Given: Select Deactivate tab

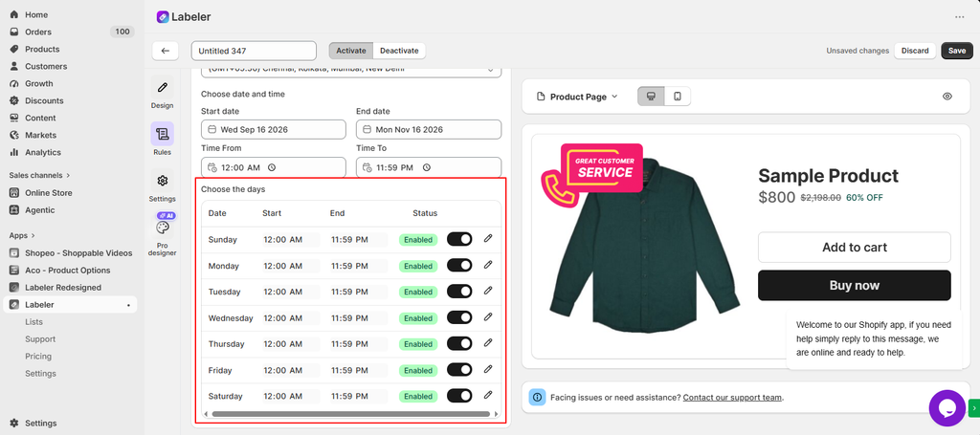Looking at the screenshot, I should [x=399, y=51].
